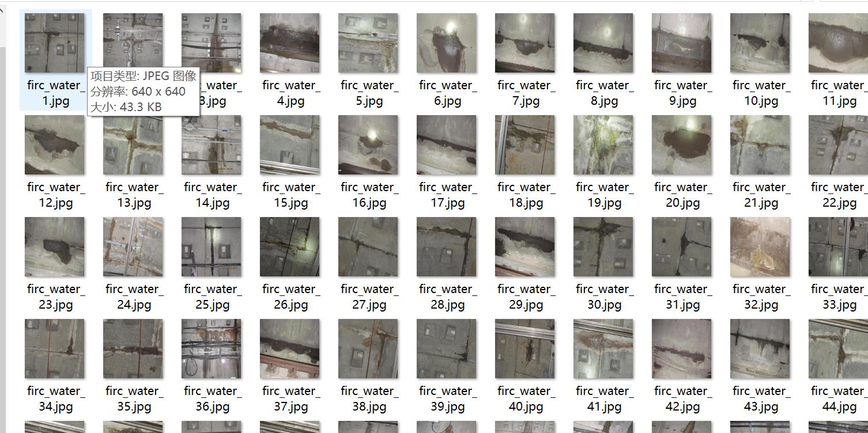Select firc_water_26.jpg image

coord(290,247)
